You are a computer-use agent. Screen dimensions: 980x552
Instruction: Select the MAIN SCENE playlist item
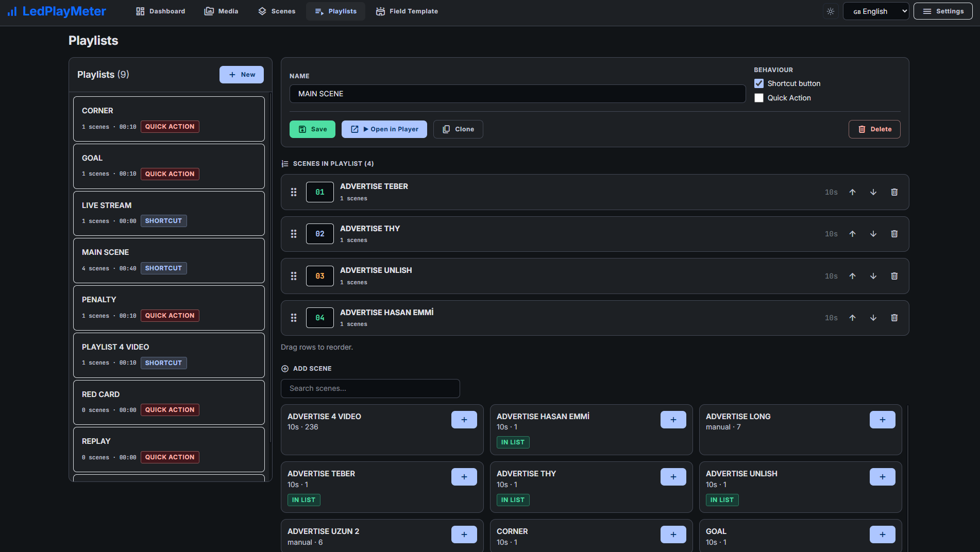(169, 261)
